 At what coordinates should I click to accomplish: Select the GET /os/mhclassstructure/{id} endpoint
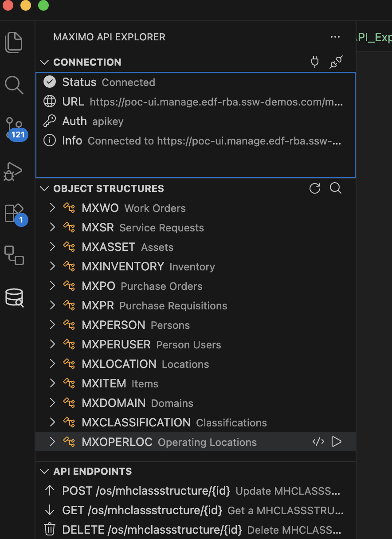click(x=196, y=510)
